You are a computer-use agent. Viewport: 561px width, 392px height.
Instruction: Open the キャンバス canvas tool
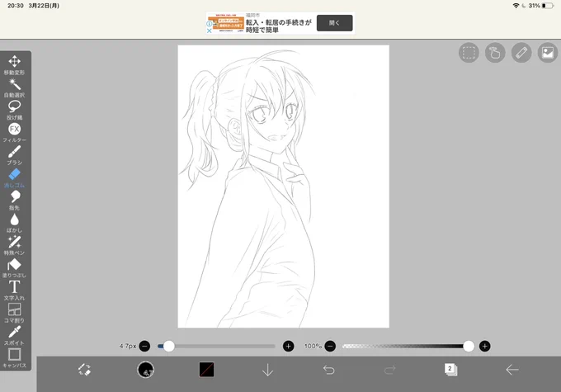[14, 358]
